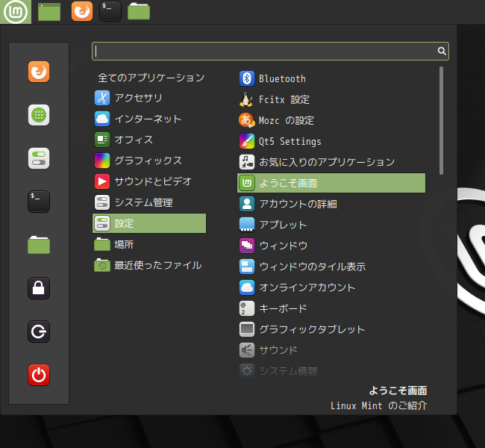Screen dimensions: 485x448
Task: Launch Firefox from the top panel
Action: (82, 11)
